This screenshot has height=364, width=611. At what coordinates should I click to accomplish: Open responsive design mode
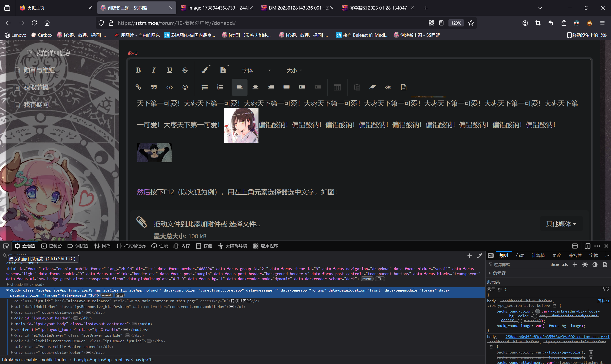click(x=587, y=246)
